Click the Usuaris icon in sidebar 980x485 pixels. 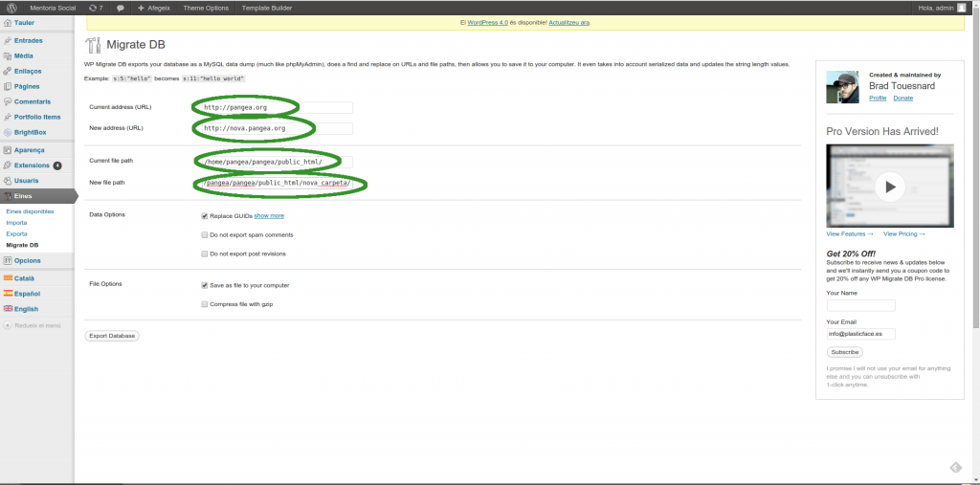7,181
